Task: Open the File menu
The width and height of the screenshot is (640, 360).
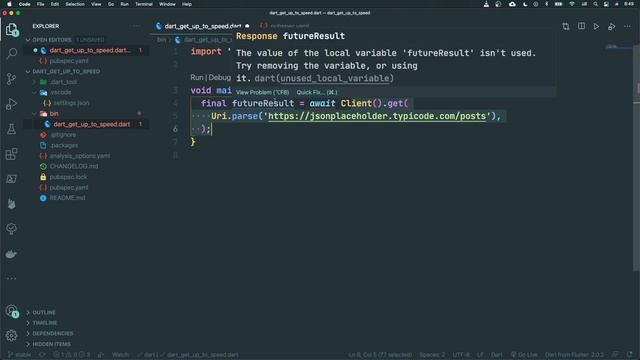Action: tap(40, 4)
